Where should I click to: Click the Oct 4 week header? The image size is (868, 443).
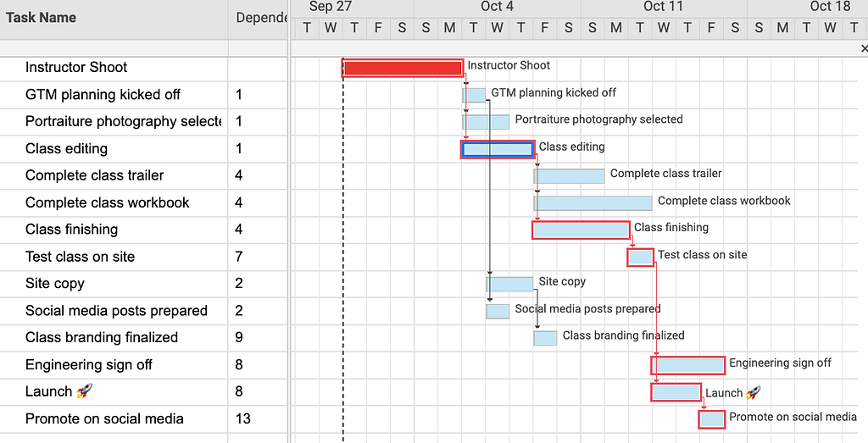tap(497, 7)
